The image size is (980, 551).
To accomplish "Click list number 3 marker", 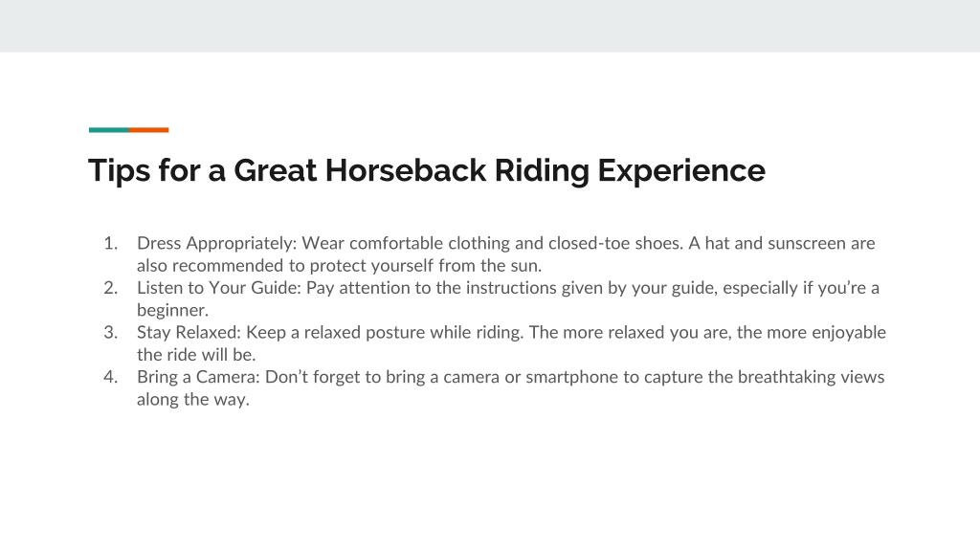I will click(x=111, y=332).
